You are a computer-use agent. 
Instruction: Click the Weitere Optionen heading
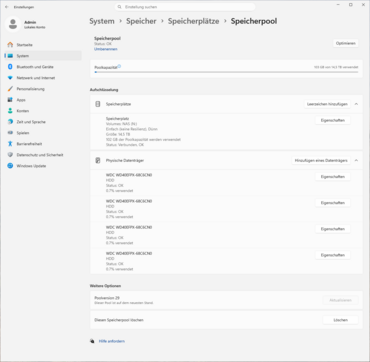click(105, 286)
